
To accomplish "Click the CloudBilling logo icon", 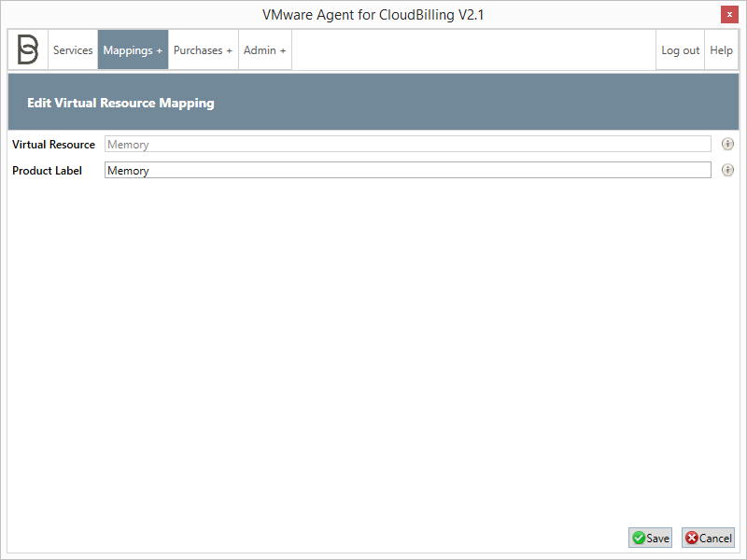I will (27, 49).
